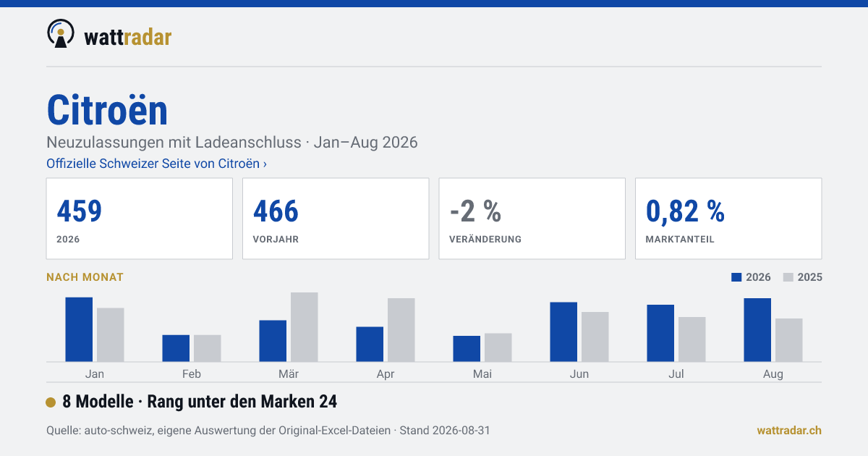Click the Quelle auto-schweiz source note
Screen dimensions: 868x456
click(x=268, y=430)
